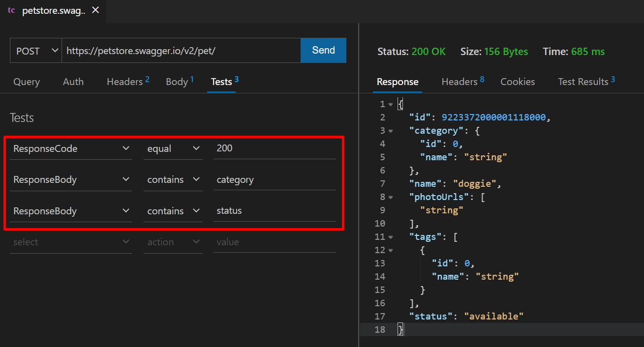The height and width of the screenshot is (347, 644).
Task: Collapse the category object fold arrow
Action: [391, 131]
